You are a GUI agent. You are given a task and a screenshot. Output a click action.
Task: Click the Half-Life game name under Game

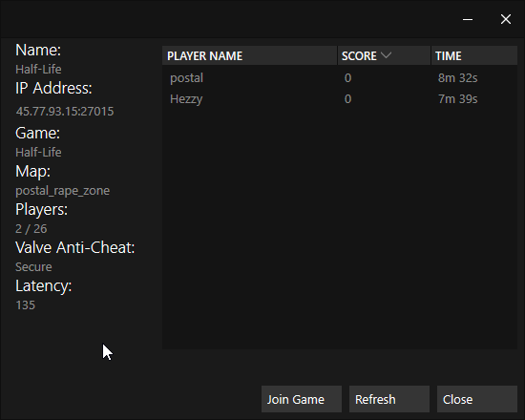[x=38, y=153]
